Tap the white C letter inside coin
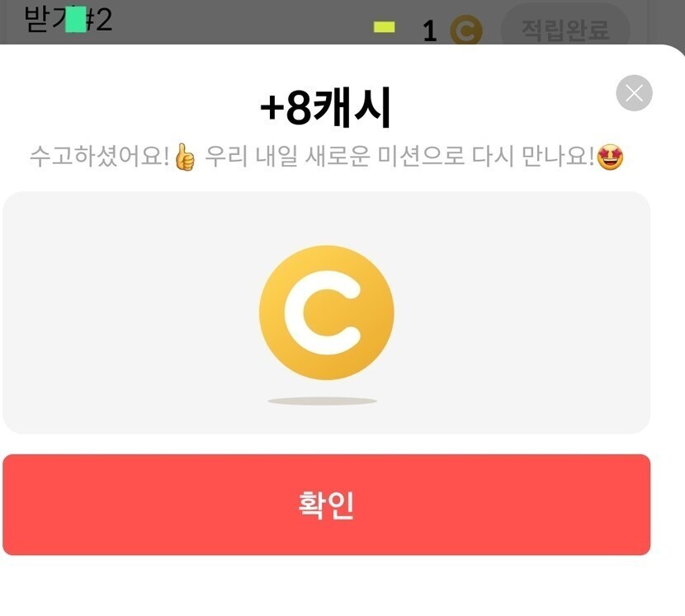The height and width of the screenshot is (616, 685). [323, 313]
